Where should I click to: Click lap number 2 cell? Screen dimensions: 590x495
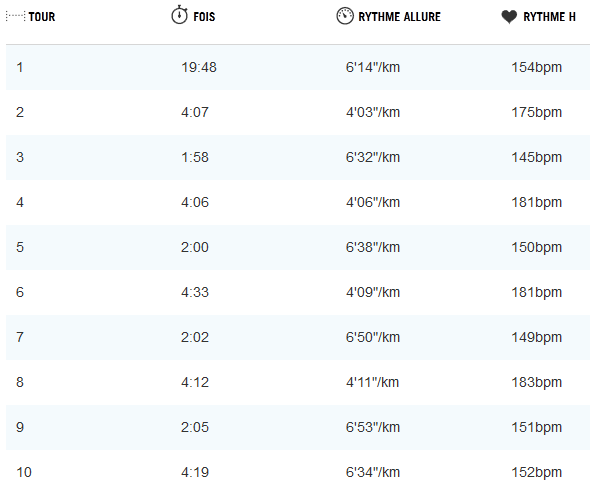pos(20,112)
